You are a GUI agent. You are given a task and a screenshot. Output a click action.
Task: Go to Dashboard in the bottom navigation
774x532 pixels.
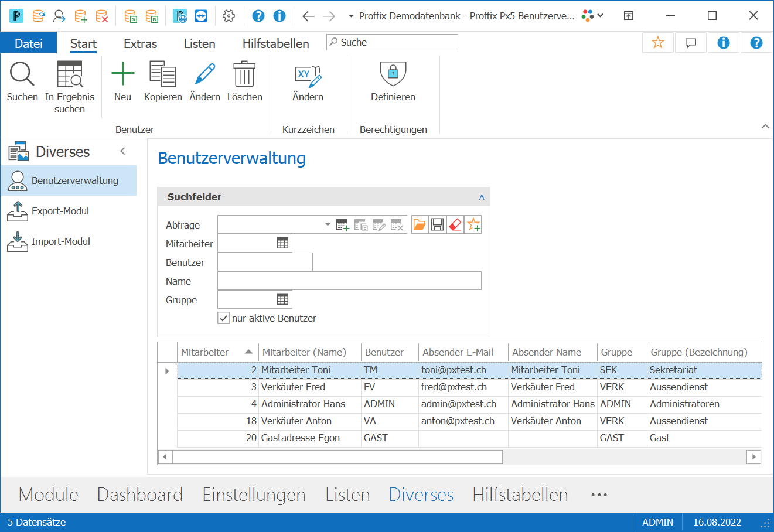140,495
